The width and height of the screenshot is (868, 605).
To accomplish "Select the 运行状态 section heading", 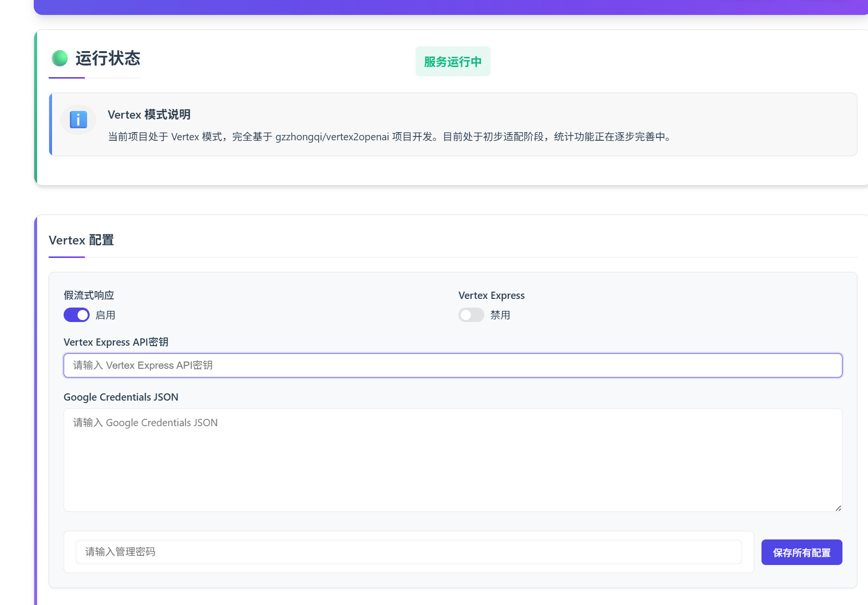I will [x=107, y=58].
